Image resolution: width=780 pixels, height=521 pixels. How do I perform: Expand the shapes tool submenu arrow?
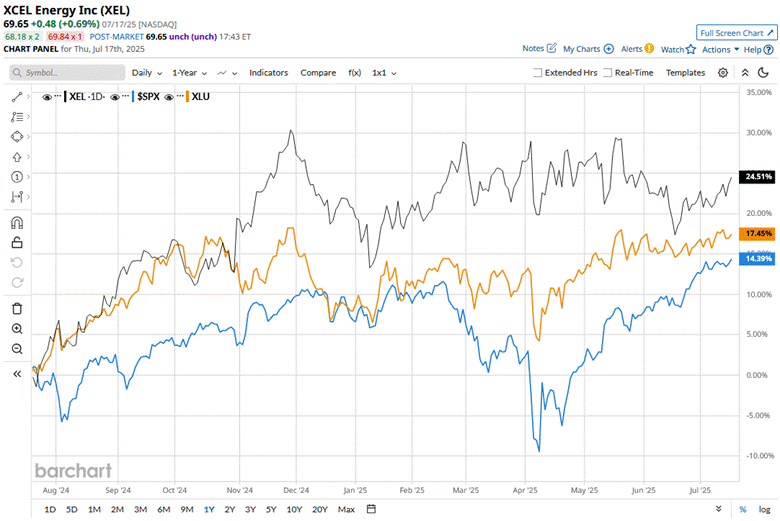tap(28, 136)
